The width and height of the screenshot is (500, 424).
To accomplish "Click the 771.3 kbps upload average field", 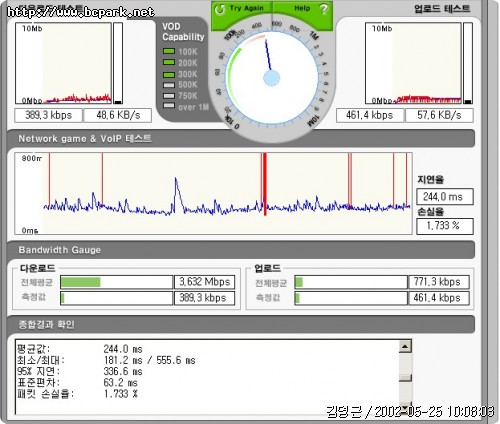I will (x=439, y=282).
